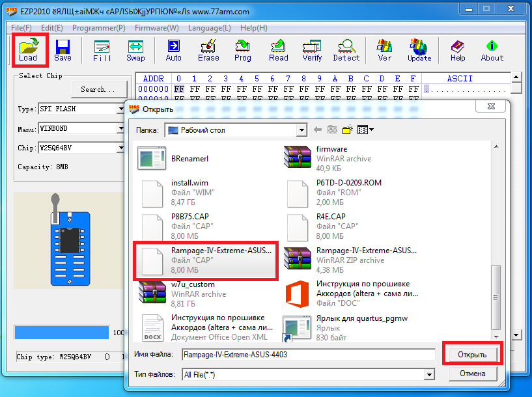Click the Verify toolbar icon
The height and width of the screenshot is (397, 532).
click(312, 50)
